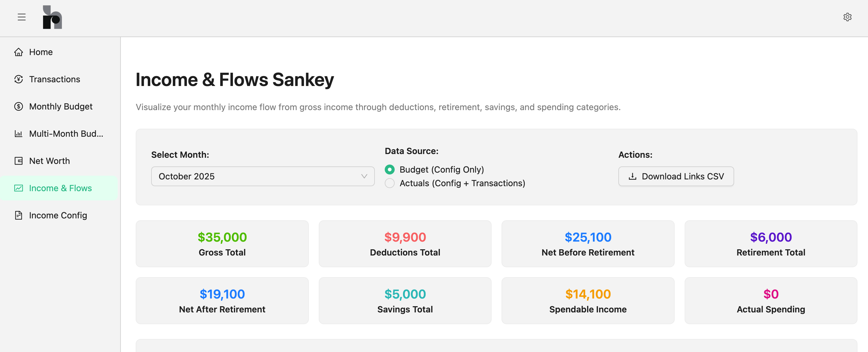
Task: Select the Home icon in sidebar
Action: pos(19,52)
